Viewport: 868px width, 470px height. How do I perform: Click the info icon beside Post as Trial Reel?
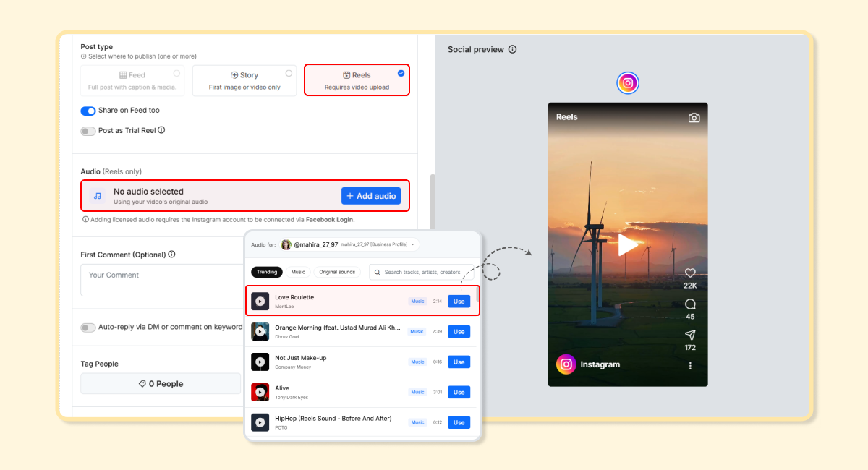click(161, 130)
